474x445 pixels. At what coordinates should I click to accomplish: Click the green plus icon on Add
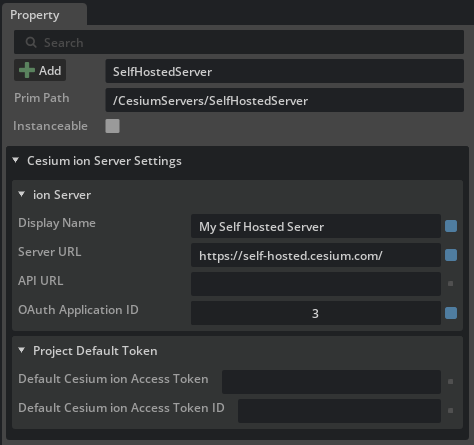coord(27,70)
